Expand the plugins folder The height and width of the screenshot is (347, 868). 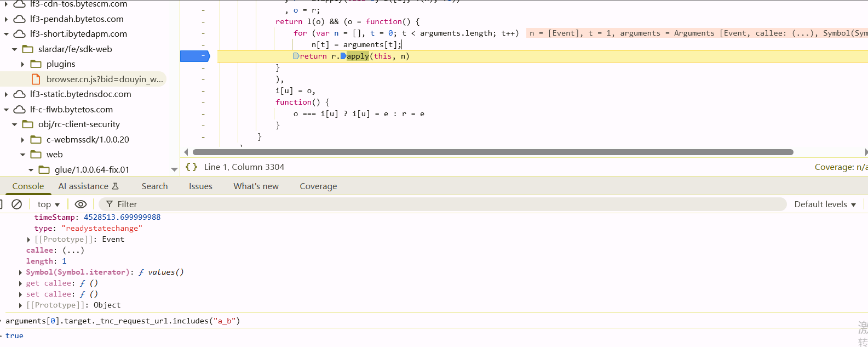point(22,64)
